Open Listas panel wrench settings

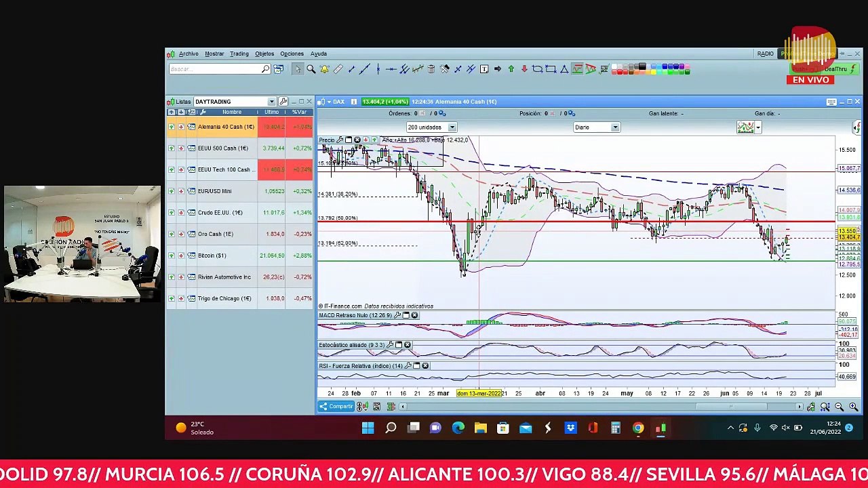coord(283,102)
